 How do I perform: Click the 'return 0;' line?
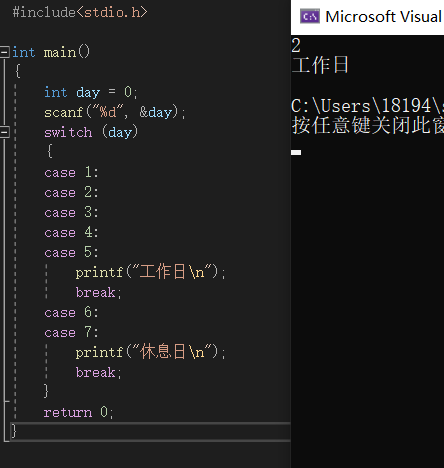tap(79, 413)
